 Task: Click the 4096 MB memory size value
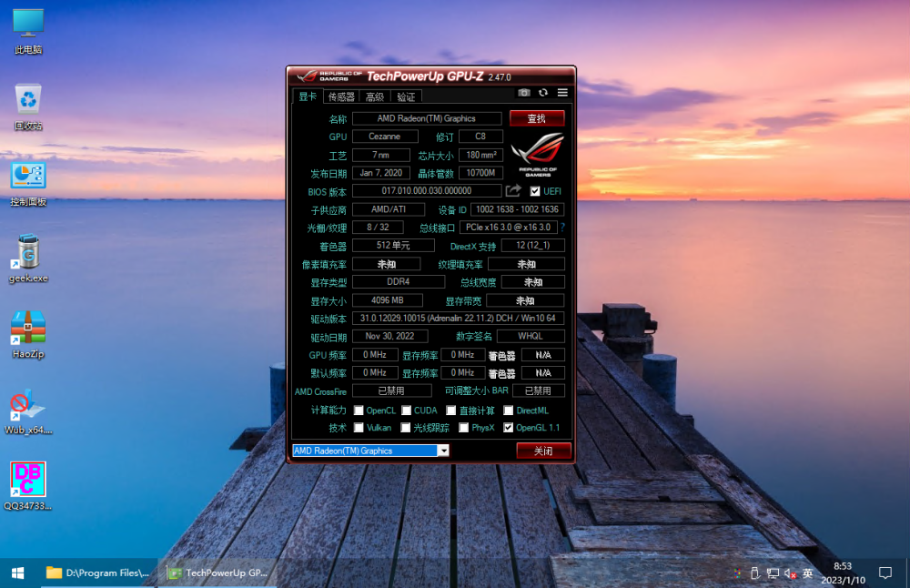pos(387,300)
